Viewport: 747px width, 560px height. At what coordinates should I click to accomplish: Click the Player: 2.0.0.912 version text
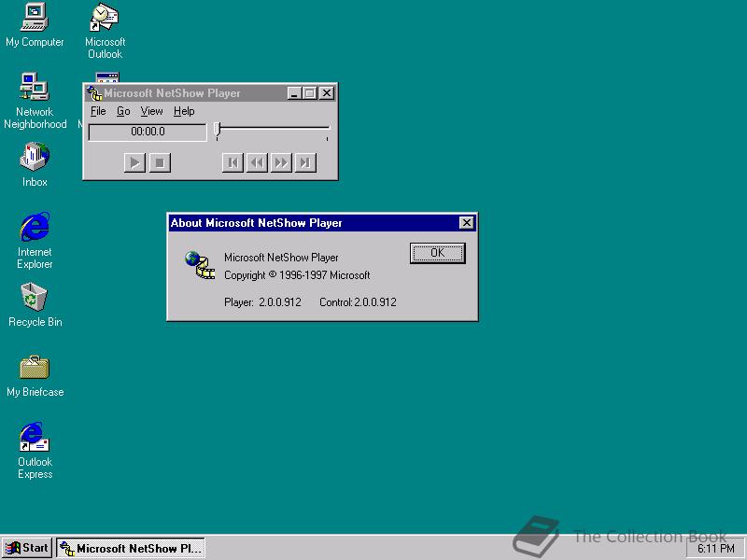[262, 301]
